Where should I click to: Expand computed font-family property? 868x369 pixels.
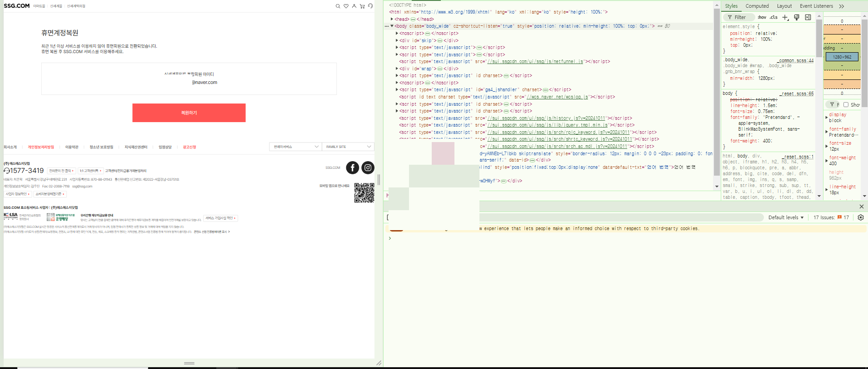tap(827, 132)
